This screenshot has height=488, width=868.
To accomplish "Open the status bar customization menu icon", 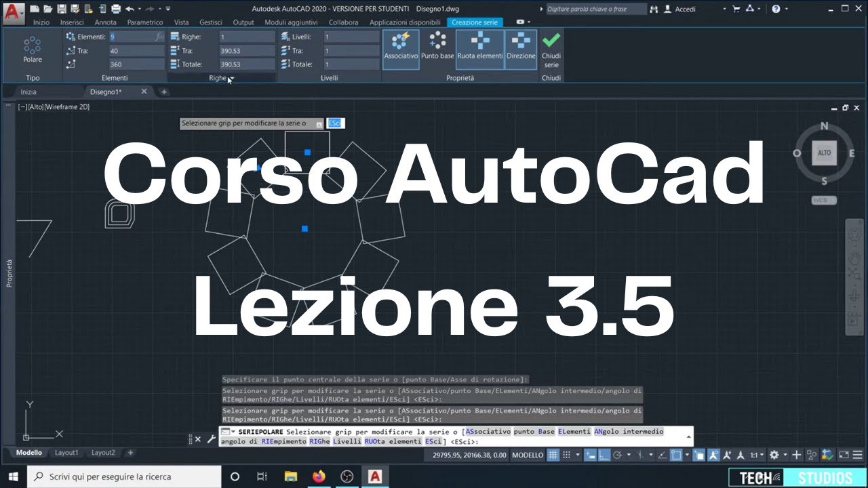I will pos(857,455).
